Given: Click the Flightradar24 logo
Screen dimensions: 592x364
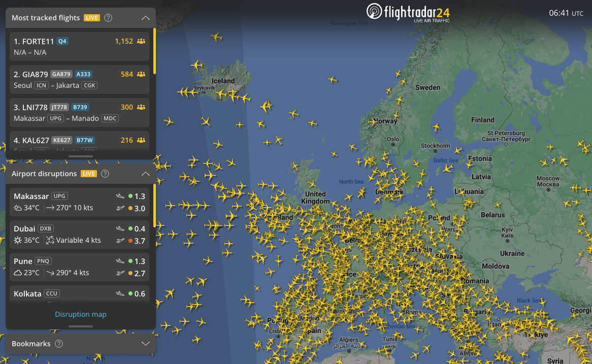Looking at the screenshot, I should tap(408, 13).
